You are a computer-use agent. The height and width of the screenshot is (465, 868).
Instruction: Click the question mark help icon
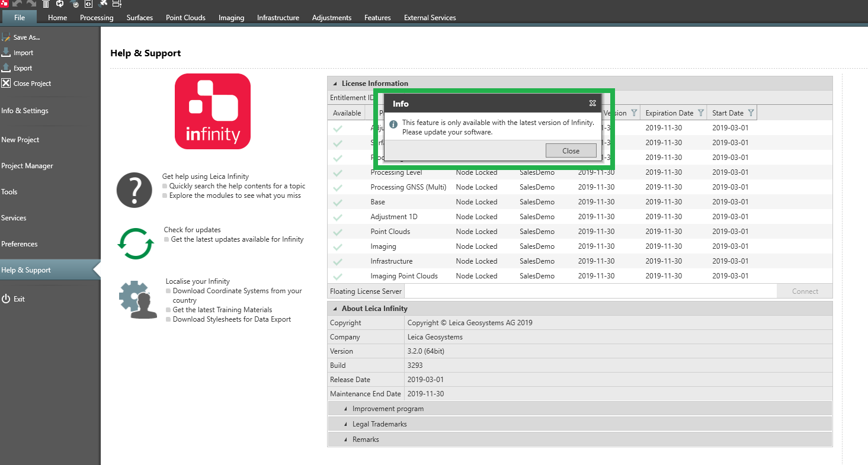[x=134, y=190]
